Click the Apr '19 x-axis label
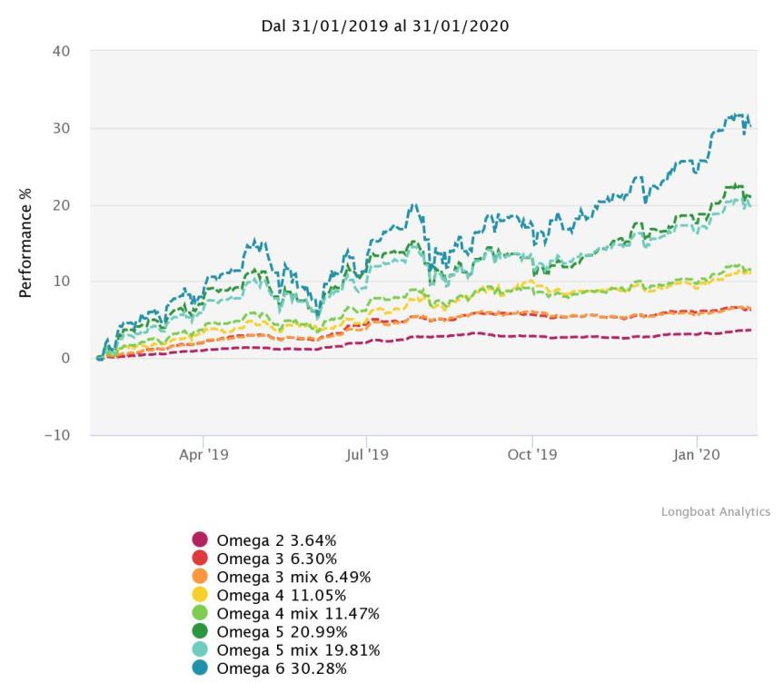784x683 pixels. coord(203,453)
